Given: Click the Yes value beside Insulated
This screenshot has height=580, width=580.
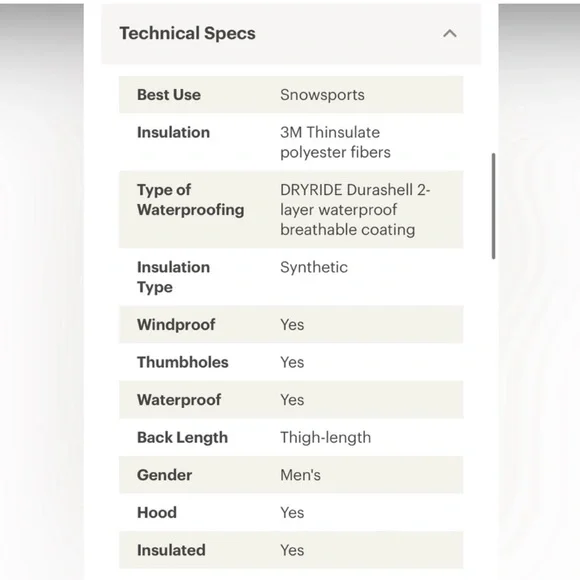Looking at the screenshot, I should [292, 550].
